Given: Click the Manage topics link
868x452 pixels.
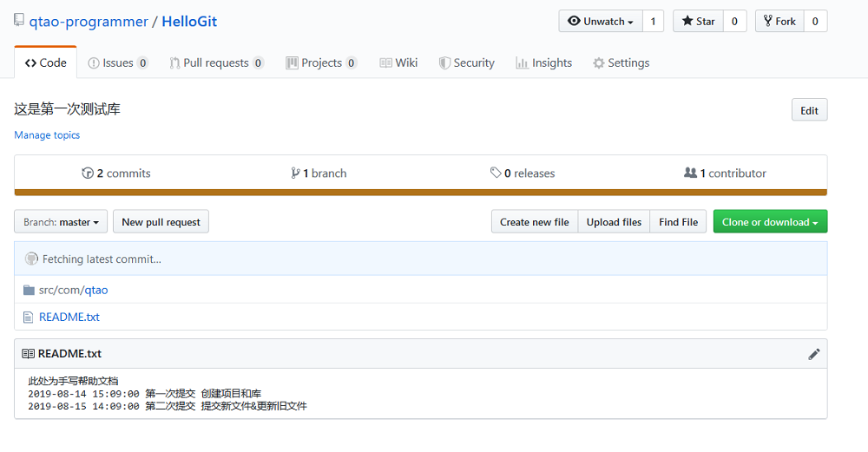Looking at the screenshot, I should (x=47, y=135).
